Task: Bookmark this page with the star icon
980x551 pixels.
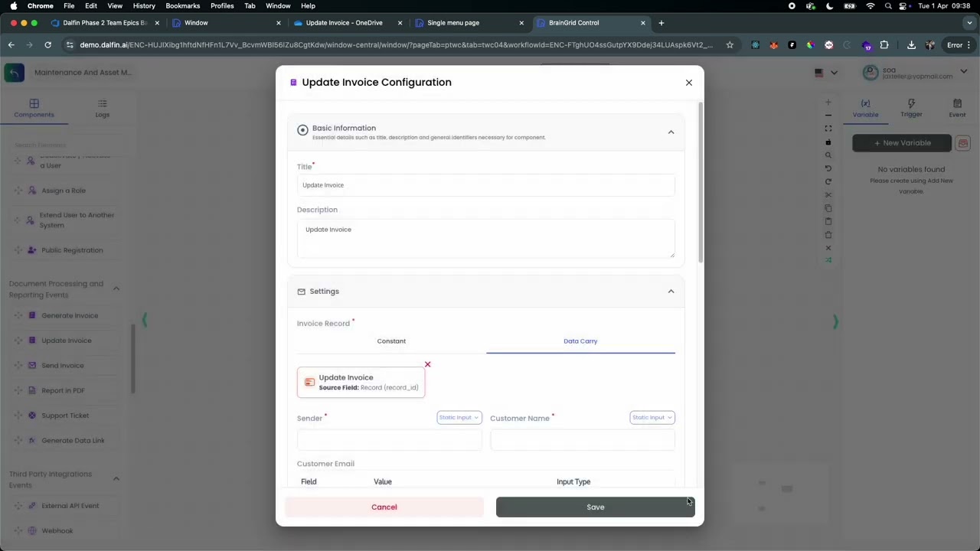Action: pos(730,45)
